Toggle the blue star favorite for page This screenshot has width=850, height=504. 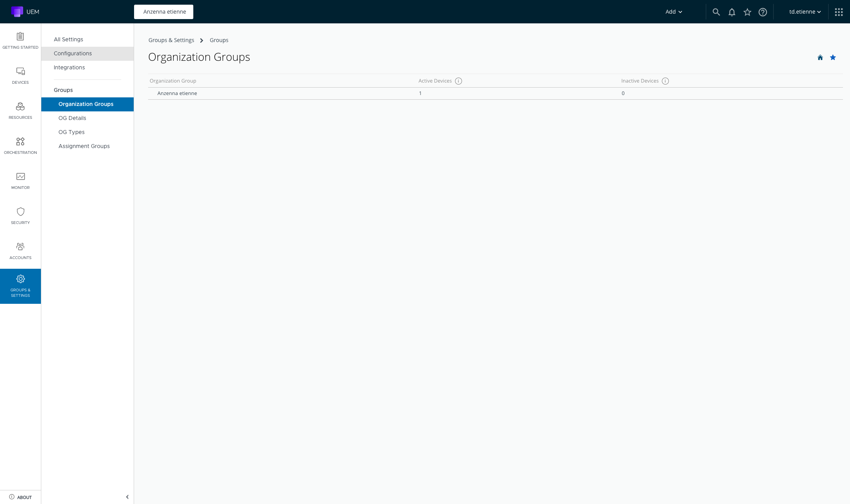[833, 58]
